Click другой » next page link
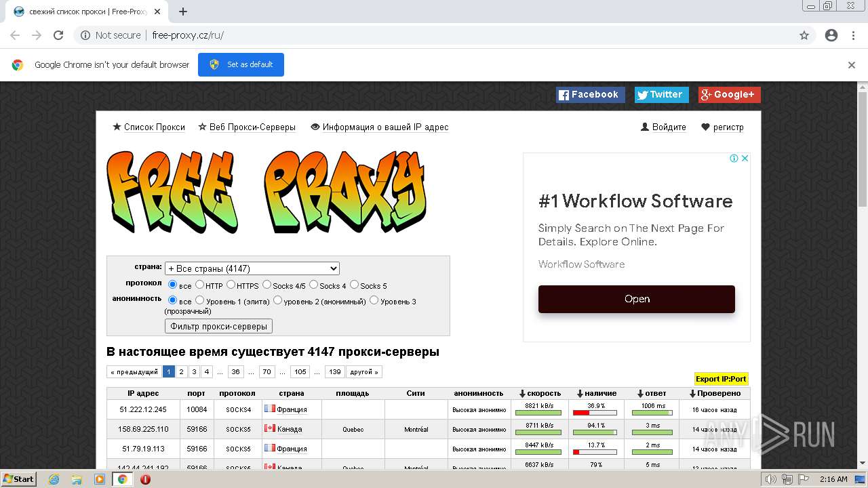Viewport: 868px width, 488px height. click(x=364, y=371)
